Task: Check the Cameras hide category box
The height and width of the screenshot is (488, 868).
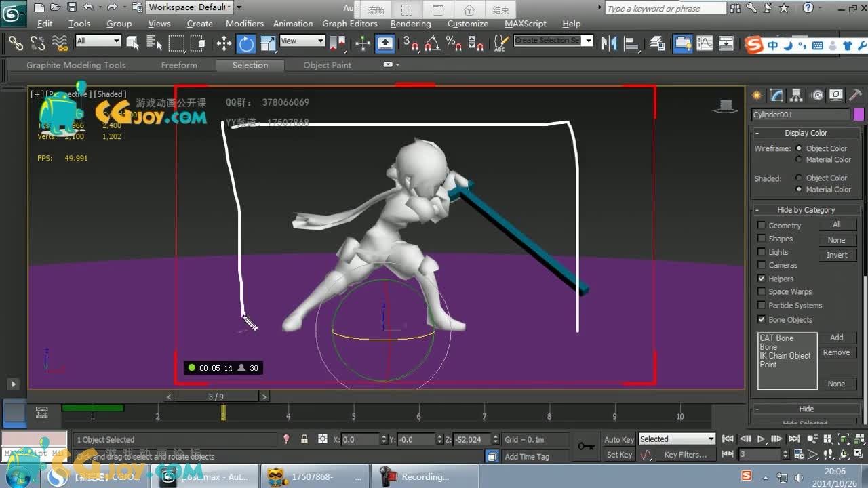Action: tap(762, 265)
